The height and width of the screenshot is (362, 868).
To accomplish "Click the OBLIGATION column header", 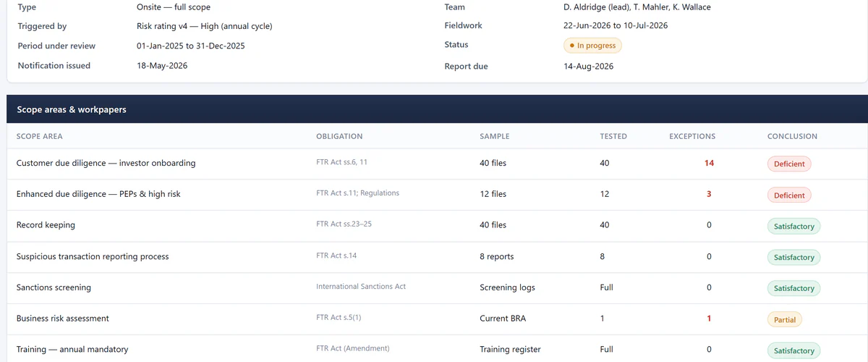I will tap(339, 136).
